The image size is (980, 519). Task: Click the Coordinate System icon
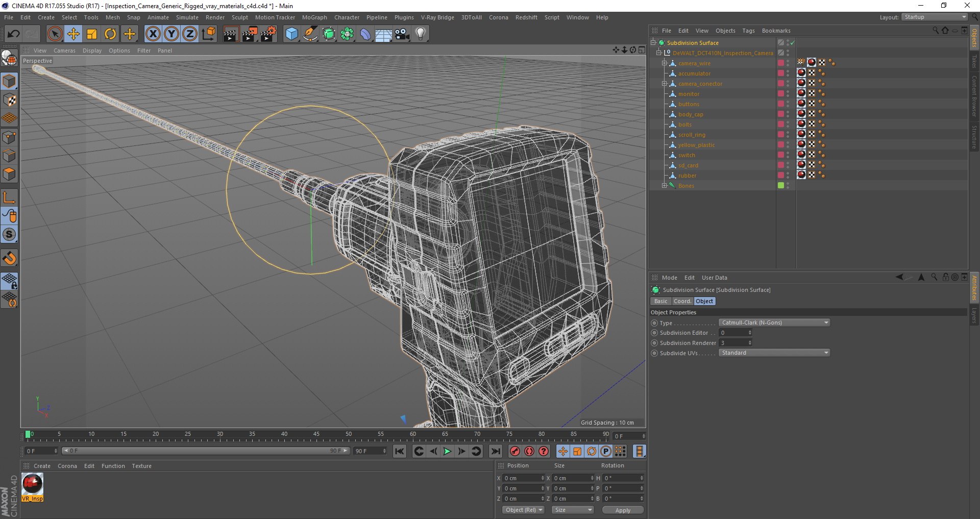pyautogui.click(x=209, y=34)
